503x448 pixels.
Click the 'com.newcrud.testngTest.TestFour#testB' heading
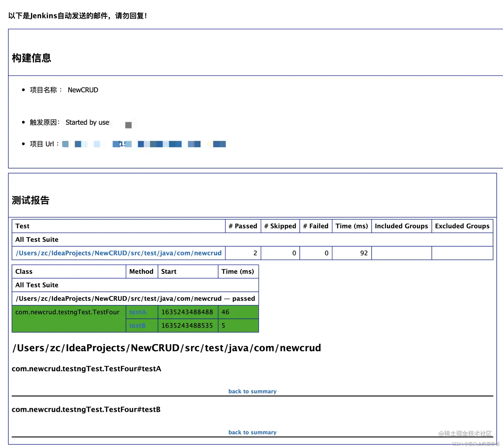point(86,409)
